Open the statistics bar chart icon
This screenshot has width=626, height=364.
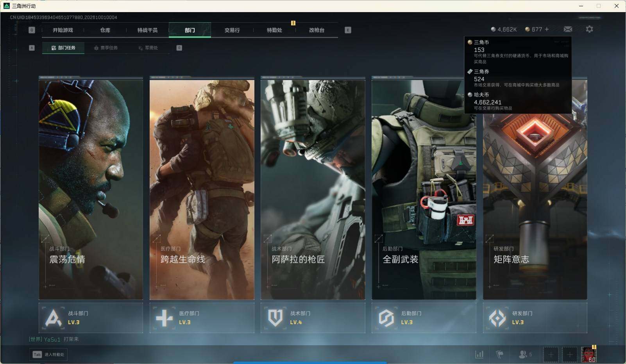coord(479,354)
